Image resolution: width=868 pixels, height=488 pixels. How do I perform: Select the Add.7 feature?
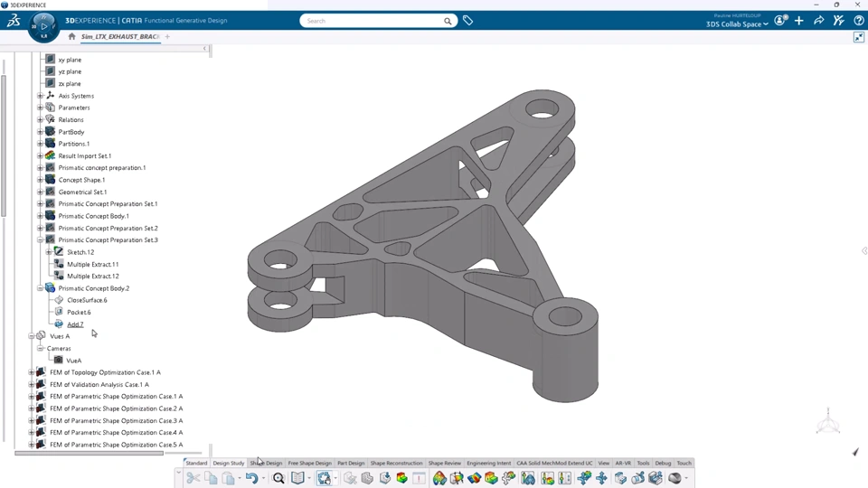point(75,324)
